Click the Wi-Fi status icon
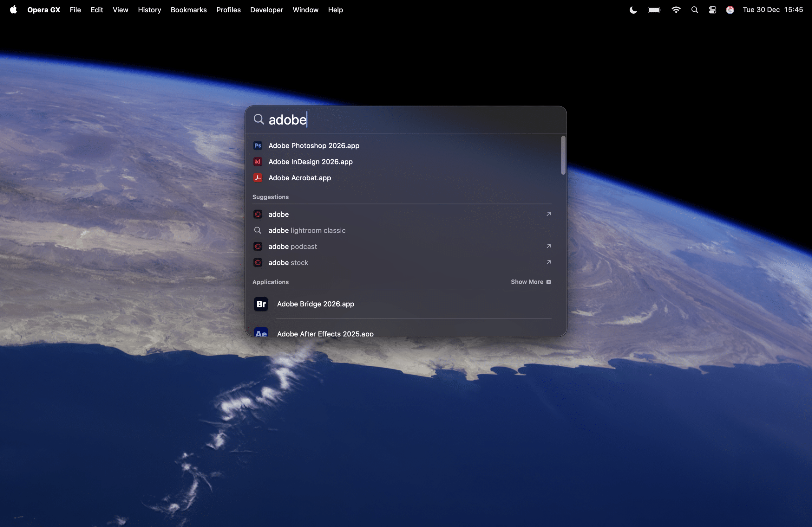Viewport: 812px width, 527px height. [x=676, y=10]
